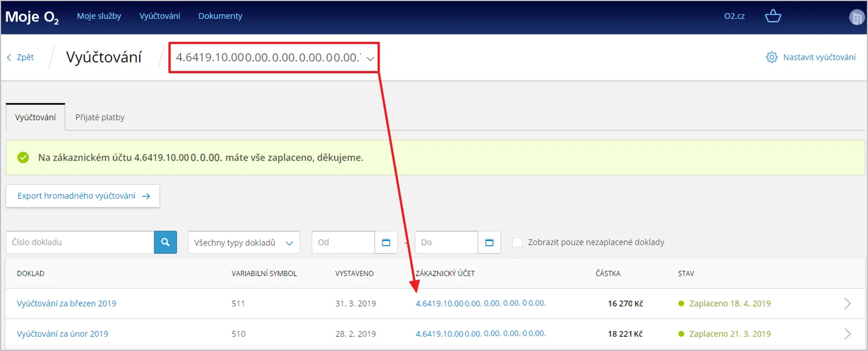
Task: Open the Do date calendar icon
Action: tap(489, 242)
